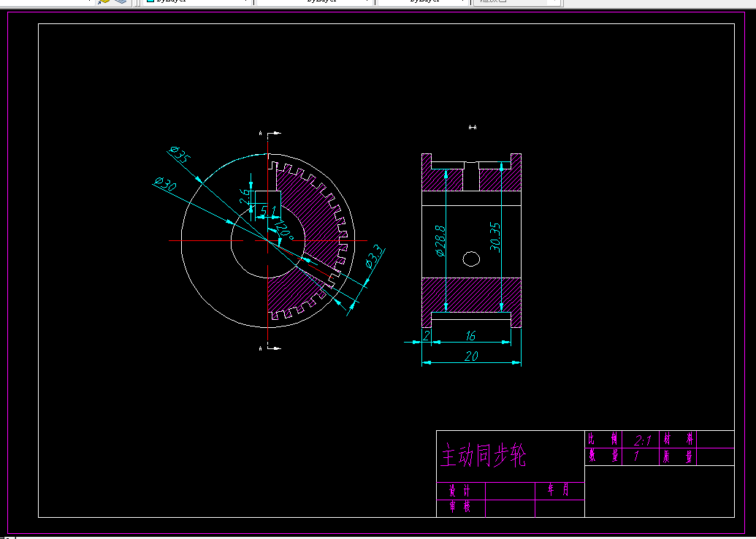Screen dimensions: 756x539
Task: Click the 2.6 keyway depth dimension
Action: [245, 198]
